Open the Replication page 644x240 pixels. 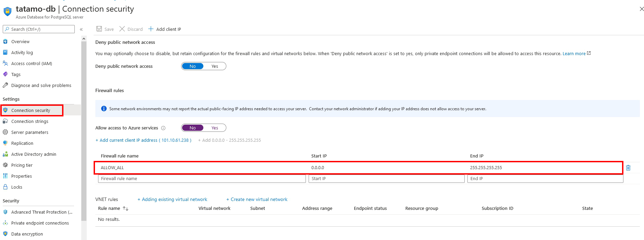(x=22, y=143)
